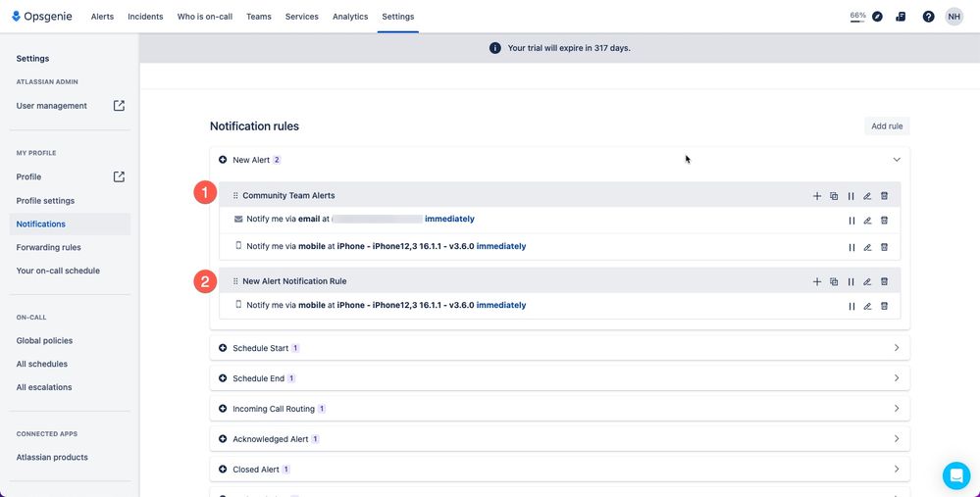
Task: Click the 66% onboarding progress bar
Action: [x=857, y=17]
